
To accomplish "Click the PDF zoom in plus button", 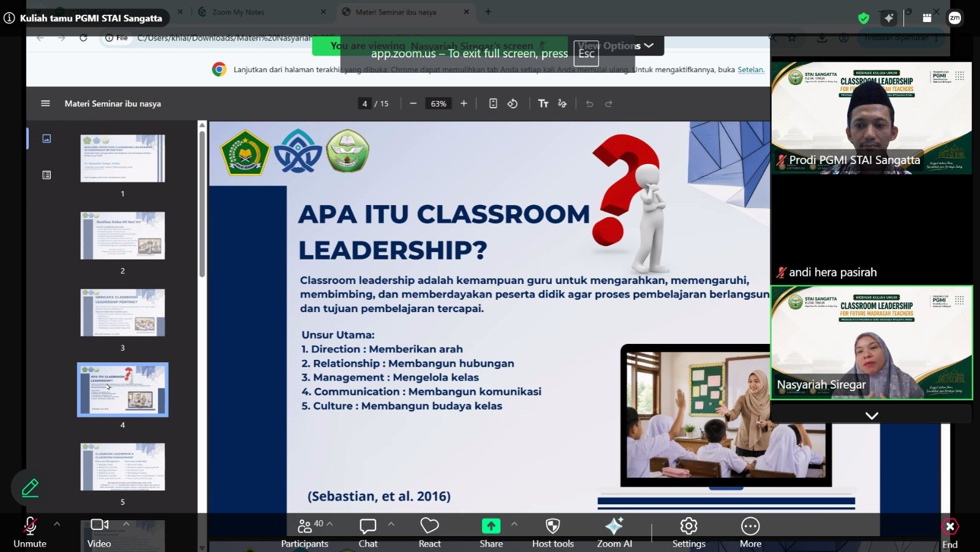I will click(x=464, y=103).
